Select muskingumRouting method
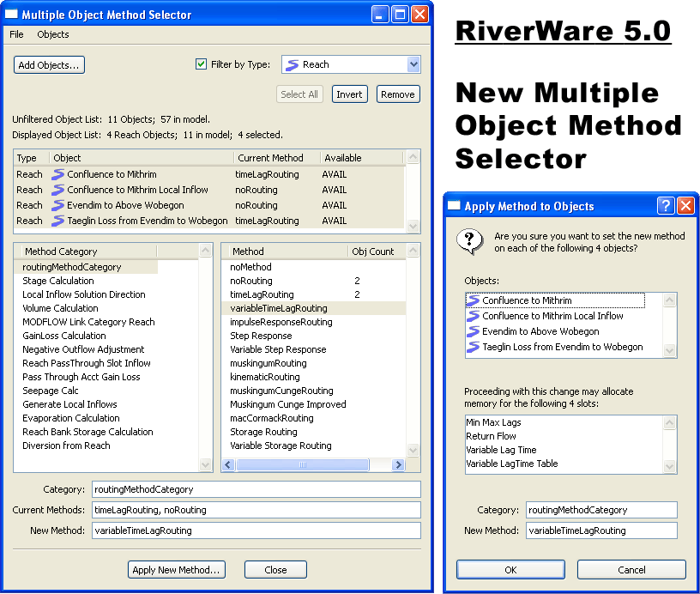This screenshot has height=594, width=700. click(x=269, y=364)
